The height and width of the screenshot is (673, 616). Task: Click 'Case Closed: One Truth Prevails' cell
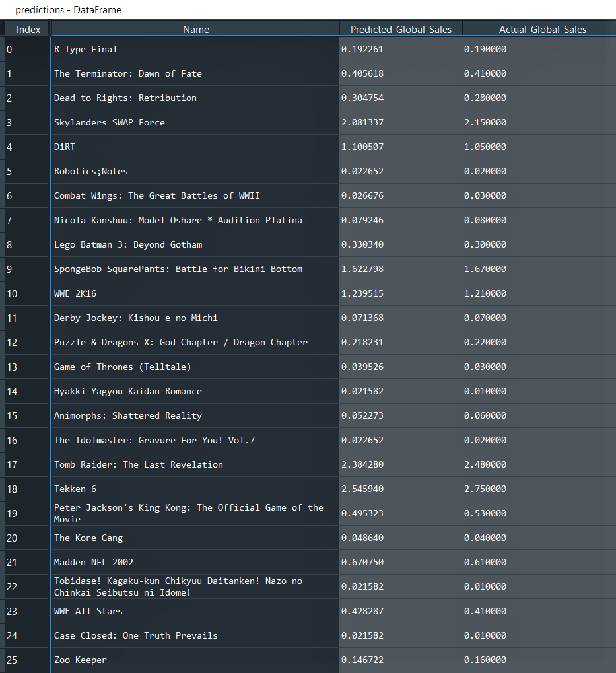(195, 636)
